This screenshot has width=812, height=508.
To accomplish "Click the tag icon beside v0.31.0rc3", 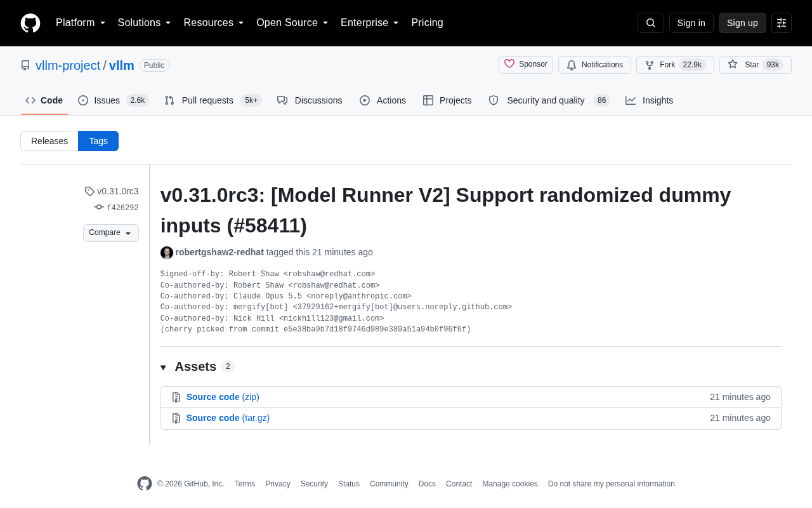I will coord(89,191).
